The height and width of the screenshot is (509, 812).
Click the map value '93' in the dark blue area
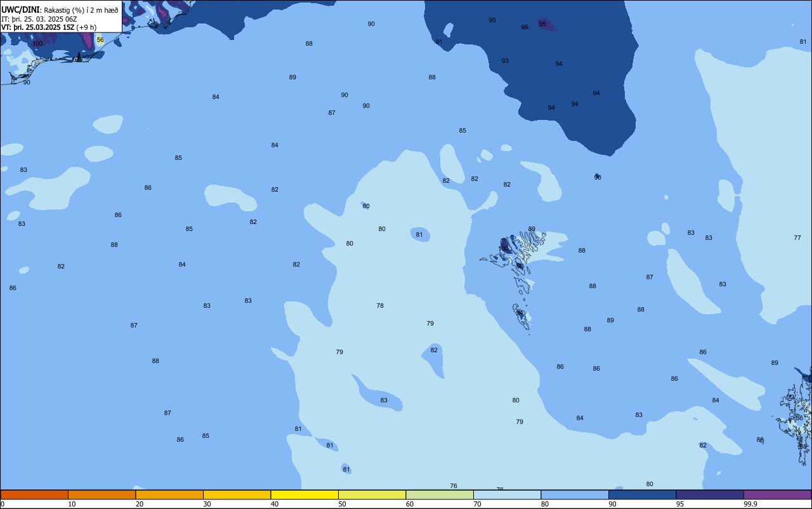click(505, 61)
